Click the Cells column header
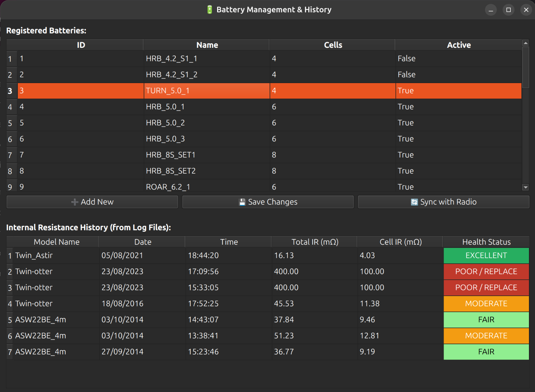The image size is (535, 392). pos(332,45)
